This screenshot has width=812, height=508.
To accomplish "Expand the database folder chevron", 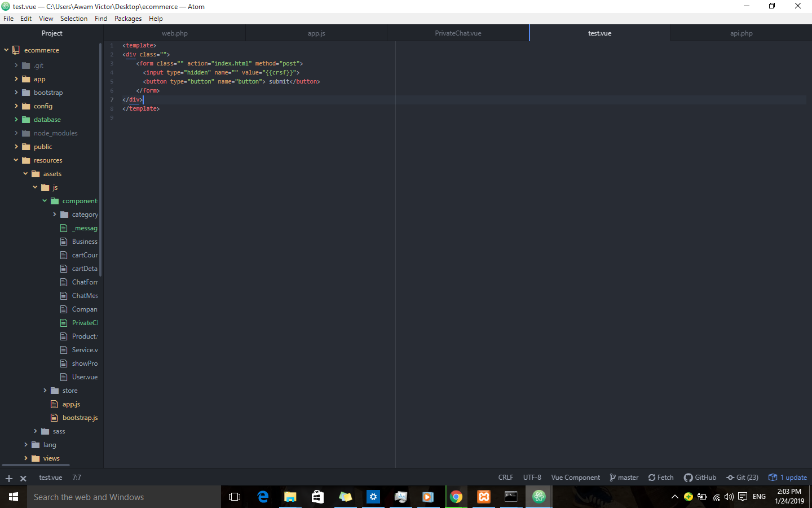I will pos(16,120).
